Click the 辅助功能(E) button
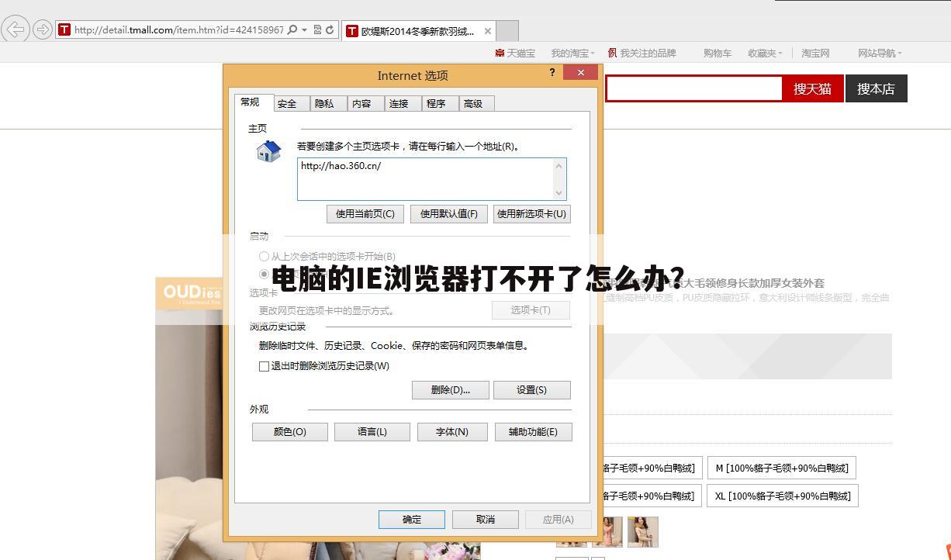 click(534, 432)
